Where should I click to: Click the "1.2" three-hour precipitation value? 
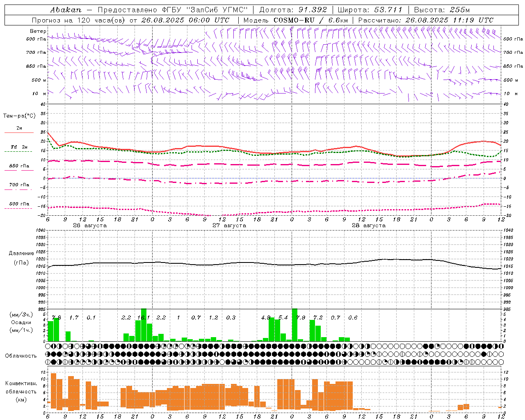pyautogui.click(x=213, y=317)
